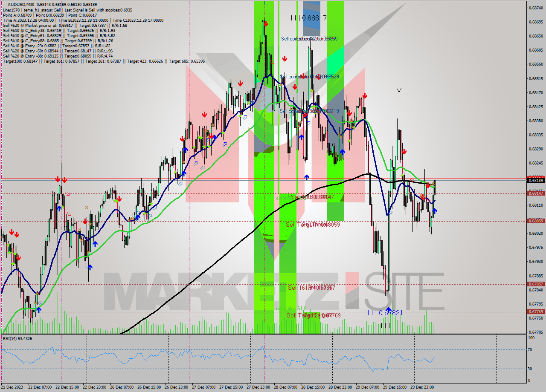Click the 'Sell %20 @ Entry -88: 0.69125' line

[58, 56]
